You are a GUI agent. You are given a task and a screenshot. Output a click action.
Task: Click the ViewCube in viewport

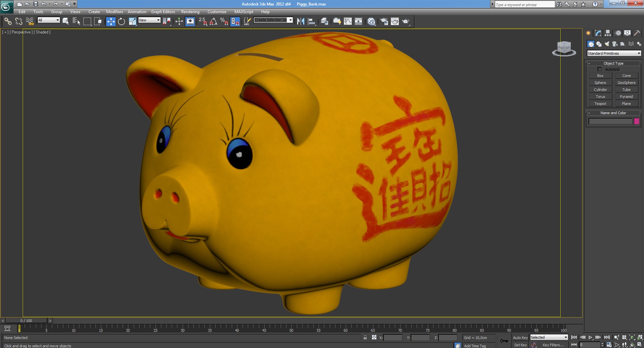(564, 49)
